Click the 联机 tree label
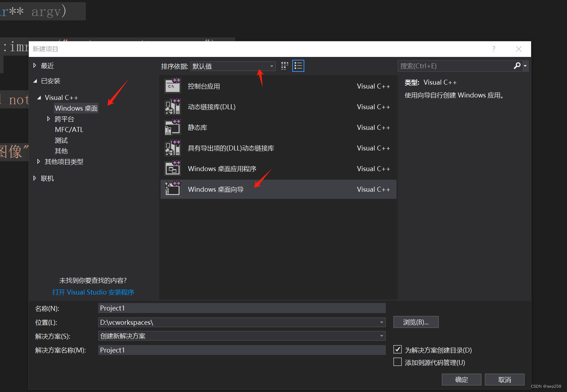The image size is (567, 392). (x=47, y=178)
